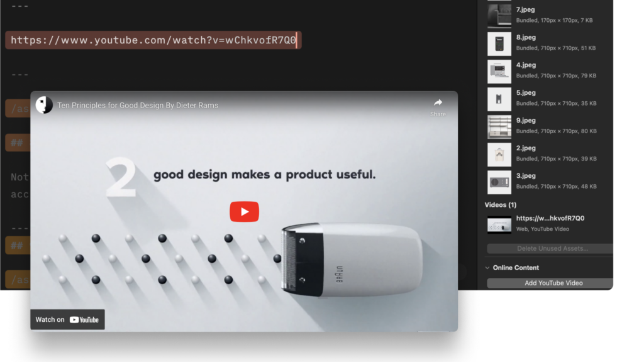Click the Videos (1) section heading
Viewport: 644px width, 362px height.
pyautogui.click(x=500, y=205)
